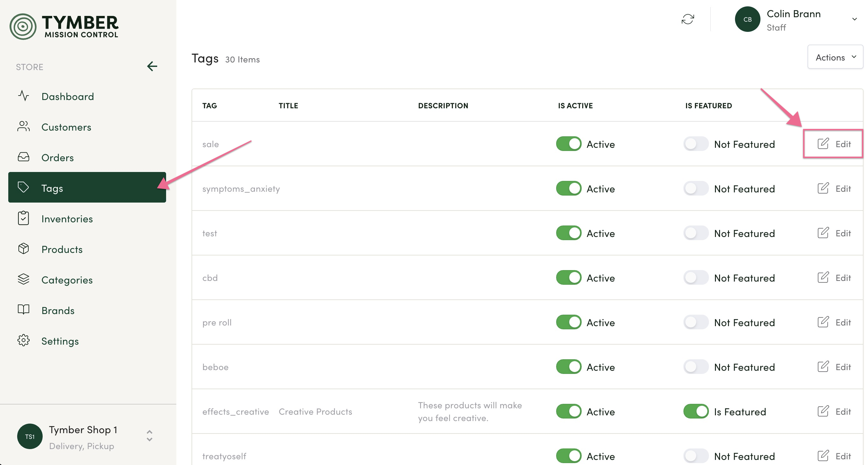
Task: Toggle Not Featured switch for sale tag
Action: point(696,144)
